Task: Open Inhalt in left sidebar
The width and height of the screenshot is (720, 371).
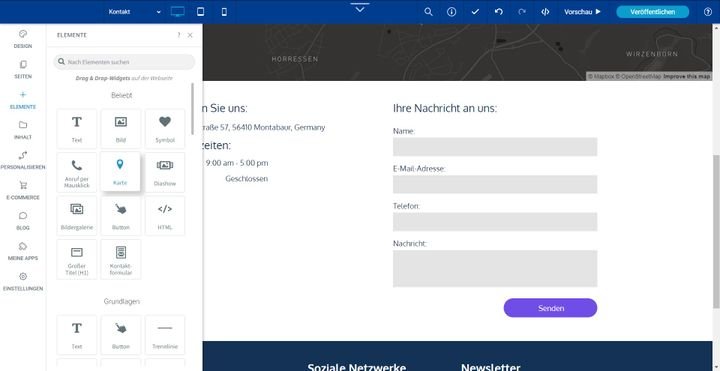Action: pyautogui.click(x=23, y=130)
